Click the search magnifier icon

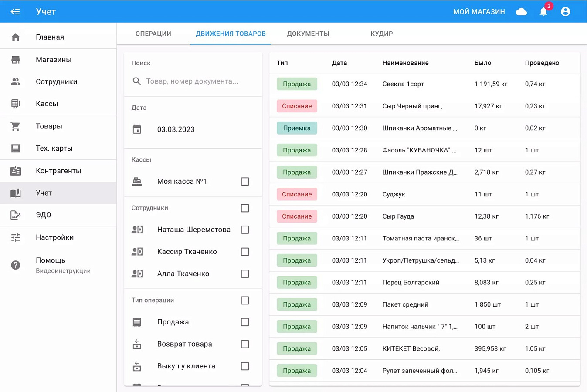tap(137, 81)
